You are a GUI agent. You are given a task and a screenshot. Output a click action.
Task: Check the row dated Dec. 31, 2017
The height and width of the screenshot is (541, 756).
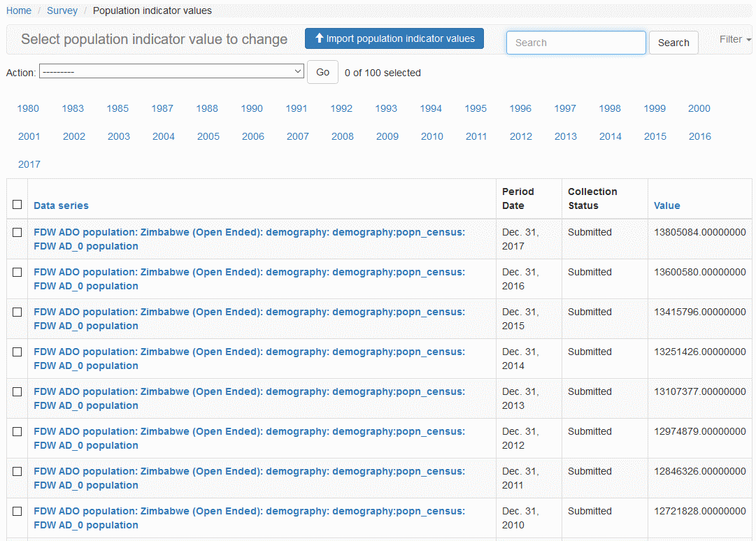[x=17, y=233]
